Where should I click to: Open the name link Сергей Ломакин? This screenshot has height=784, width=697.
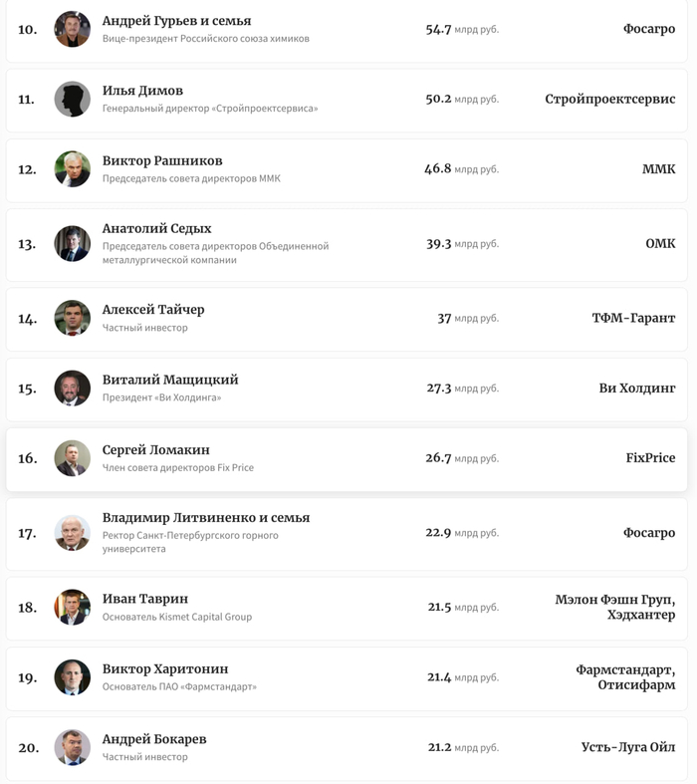[155, 450]
